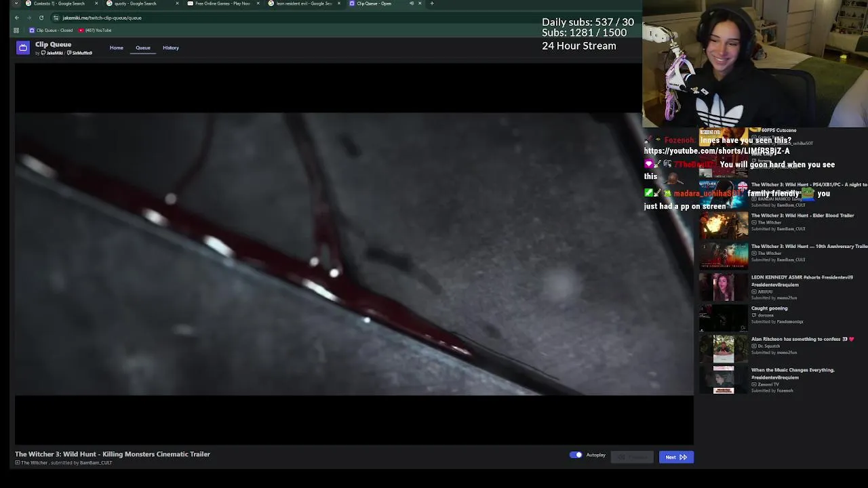Select the LEON KENNEDY ASMR clip thumbnail
This screenshot has width=868, height=488.
tap(724, 287)
